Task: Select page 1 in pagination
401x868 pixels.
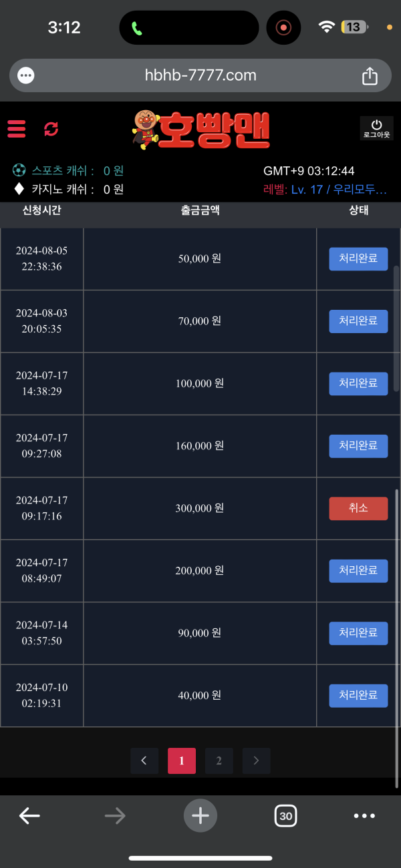Action: [182, 761]
